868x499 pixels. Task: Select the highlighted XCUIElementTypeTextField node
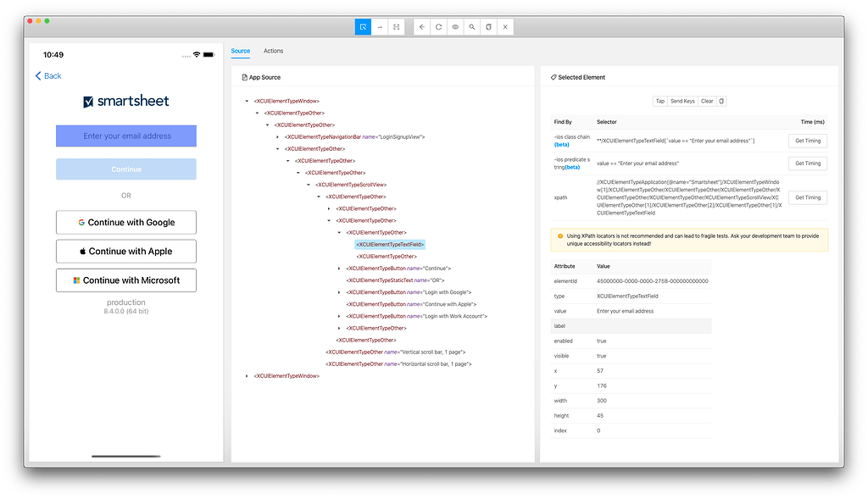coord(391,245)
